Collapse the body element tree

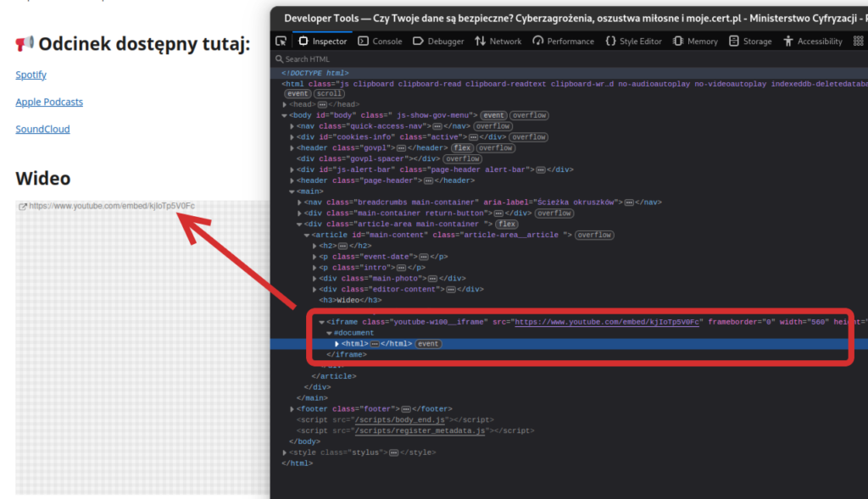285,115
